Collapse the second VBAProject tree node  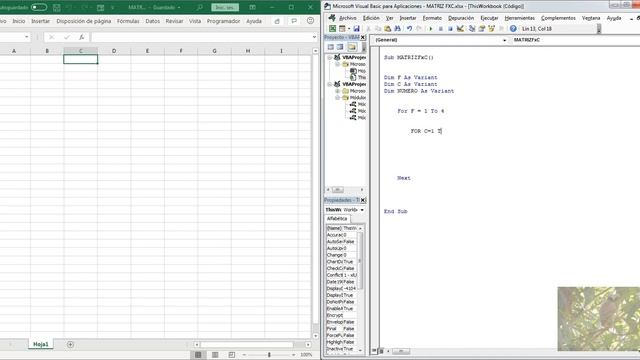click(330, 84)
